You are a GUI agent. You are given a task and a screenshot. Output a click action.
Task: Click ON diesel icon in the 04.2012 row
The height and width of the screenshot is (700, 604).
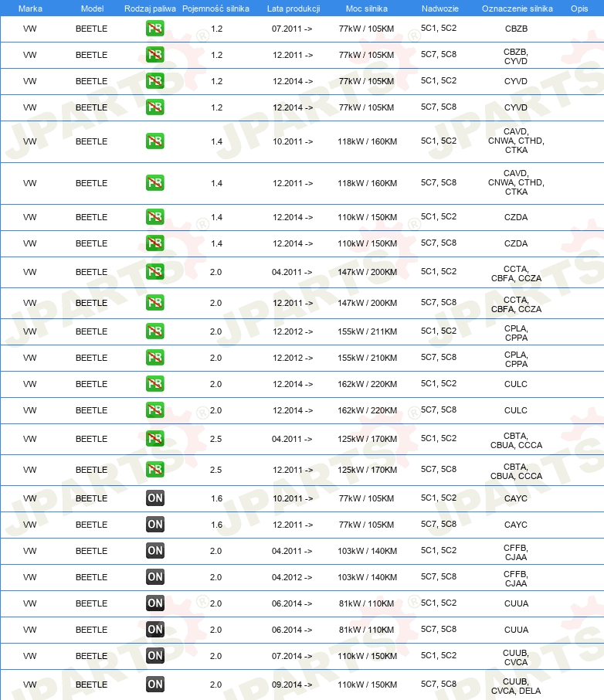point(155,577)
